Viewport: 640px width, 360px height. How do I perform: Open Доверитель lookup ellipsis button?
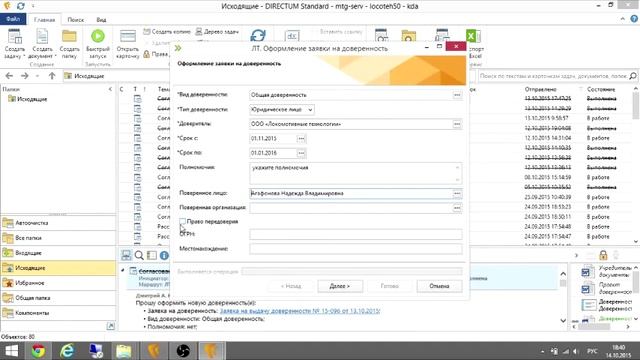coord(457,124)
